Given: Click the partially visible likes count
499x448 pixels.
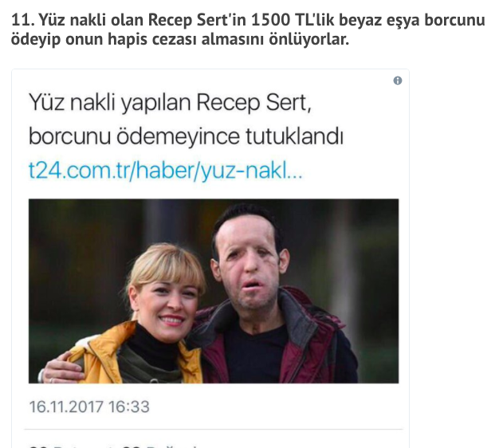Looking at the screenshot, I should 159,446.
